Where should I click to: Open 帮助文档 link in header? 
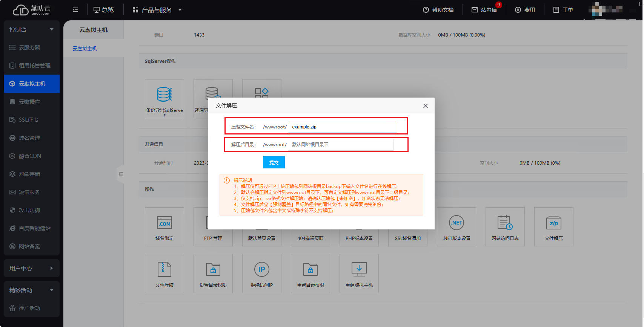pyautogui.click(x=438, y=10)
